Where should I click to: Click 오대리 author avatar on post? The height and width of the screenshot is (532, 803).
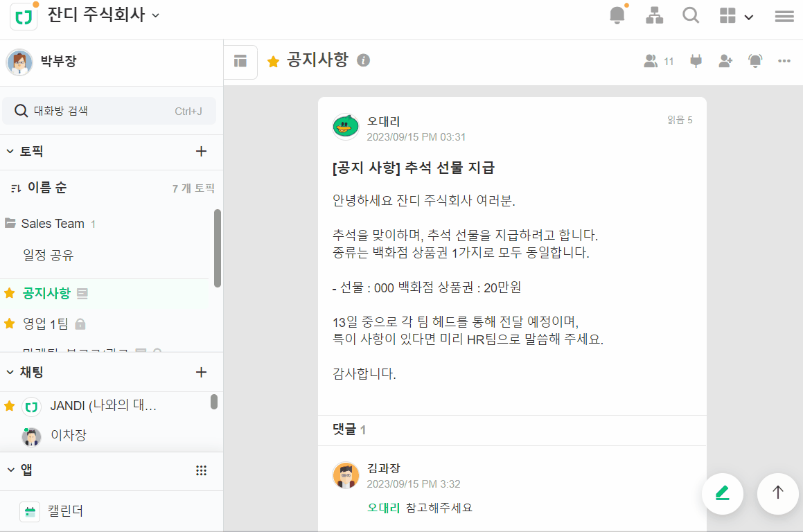tap(346, 127)
